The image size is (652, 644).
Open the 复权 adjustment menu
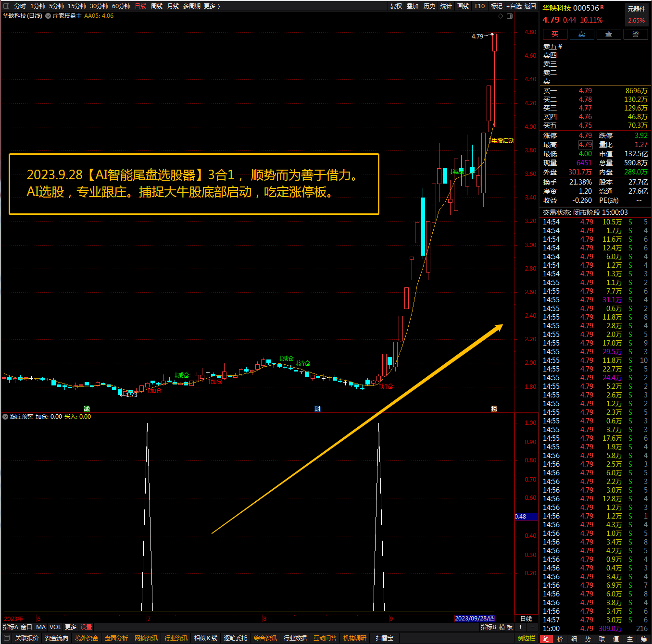(x=396, y=6)
